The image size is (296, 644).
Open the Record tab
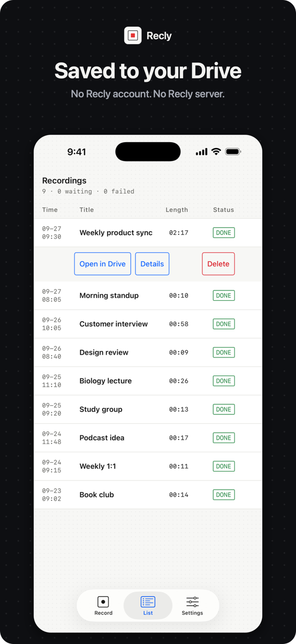tap(103, 606)
